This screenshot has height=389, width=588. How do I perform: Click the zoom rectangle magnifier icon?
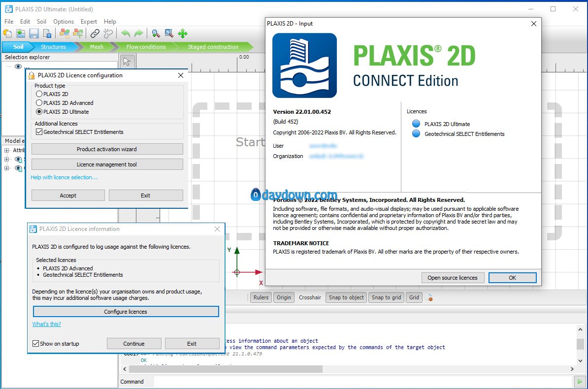(169, 33)
